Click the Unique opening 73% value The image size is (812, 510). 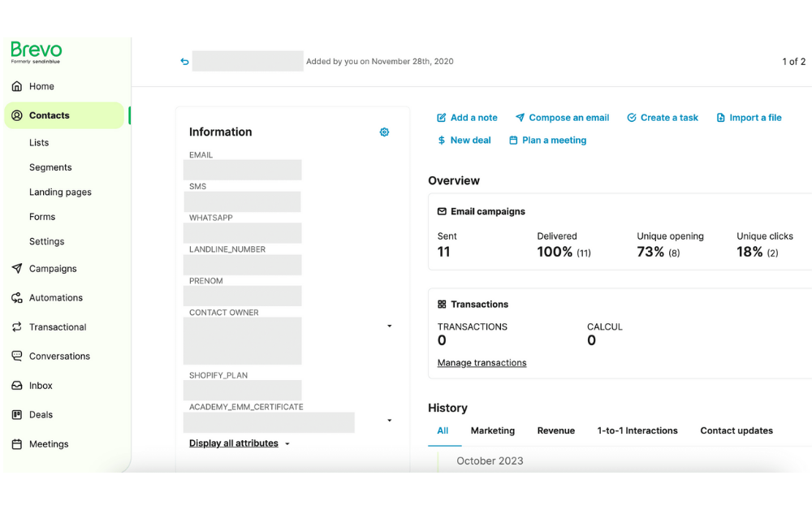pos(650,252)
